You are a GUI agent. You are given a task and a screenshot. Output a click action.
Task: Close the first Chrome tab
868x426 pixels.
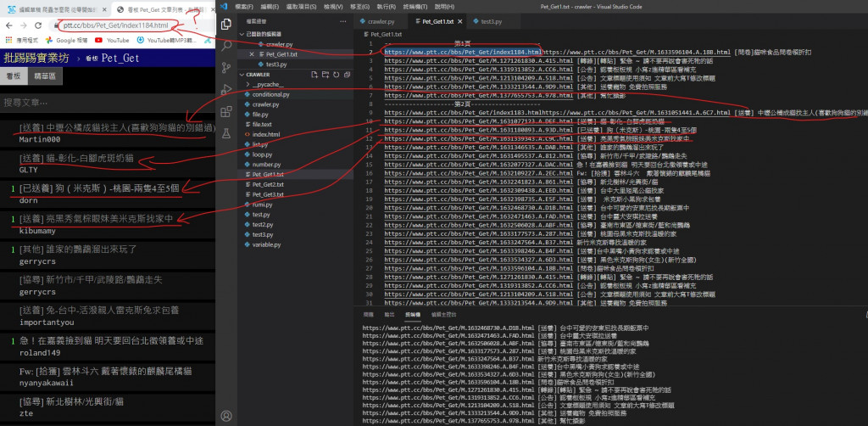click(105, 8)
